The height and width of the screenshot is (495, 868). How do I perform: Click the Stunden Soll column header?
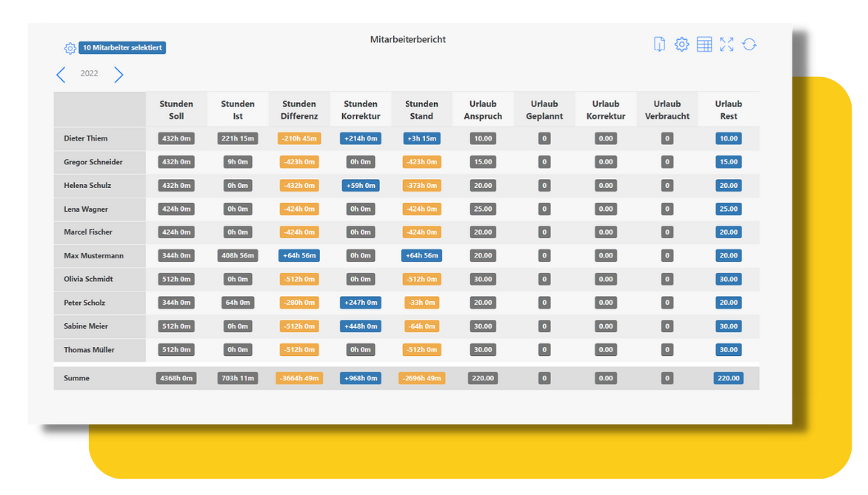[x=176, y=110]
